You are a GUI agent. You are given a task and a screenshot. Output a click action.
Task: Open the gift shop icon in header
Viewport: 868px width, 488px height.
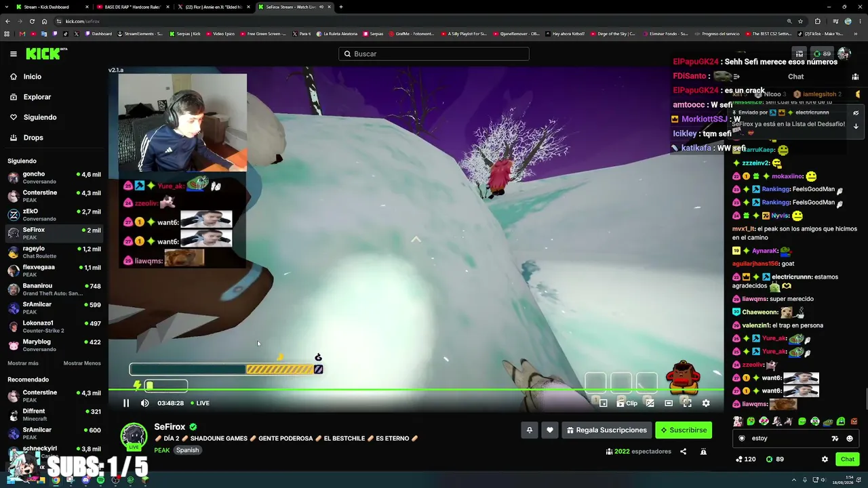point(800,54)
